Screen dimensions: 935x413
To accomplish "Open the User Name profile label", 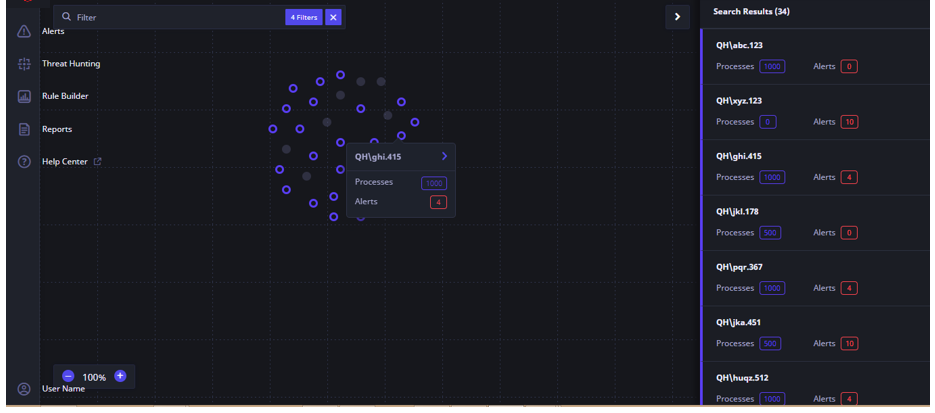I will (63, 389).
